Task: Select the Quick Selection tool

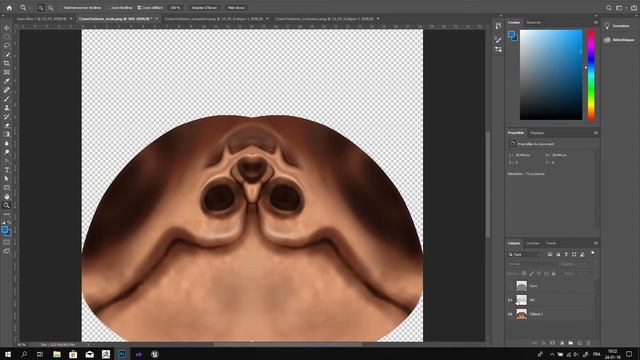Action: (x=7, y=54)
